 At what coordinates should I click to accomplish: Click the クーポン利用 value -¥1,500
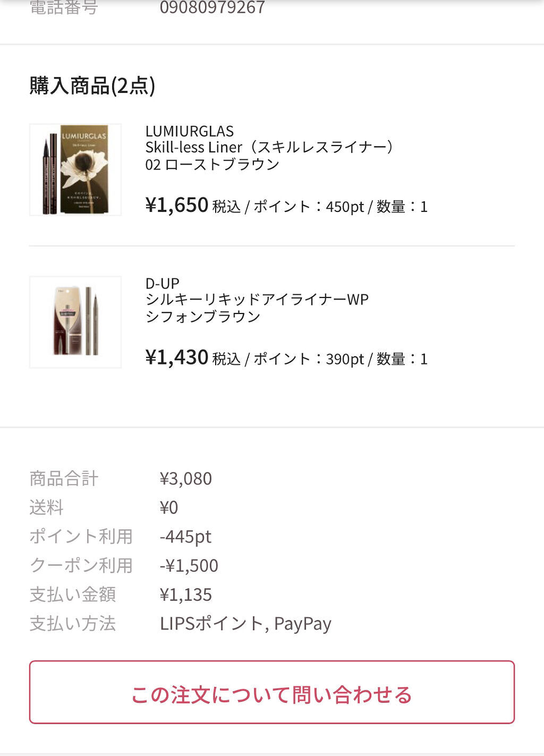point(189,566)
